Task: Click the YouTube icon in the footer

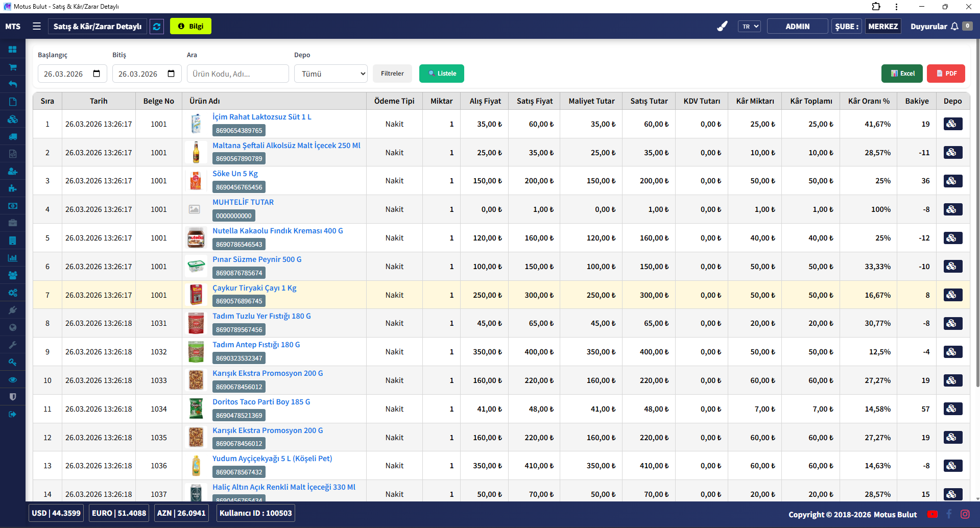Action: (932, 514)
